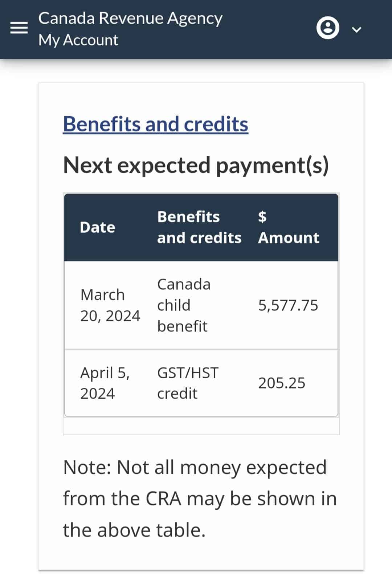Image resolution: width=392 pixels, height=574 pixels.
Task: Click the empty footer bar below the table
Action: (x=201, y=426)
